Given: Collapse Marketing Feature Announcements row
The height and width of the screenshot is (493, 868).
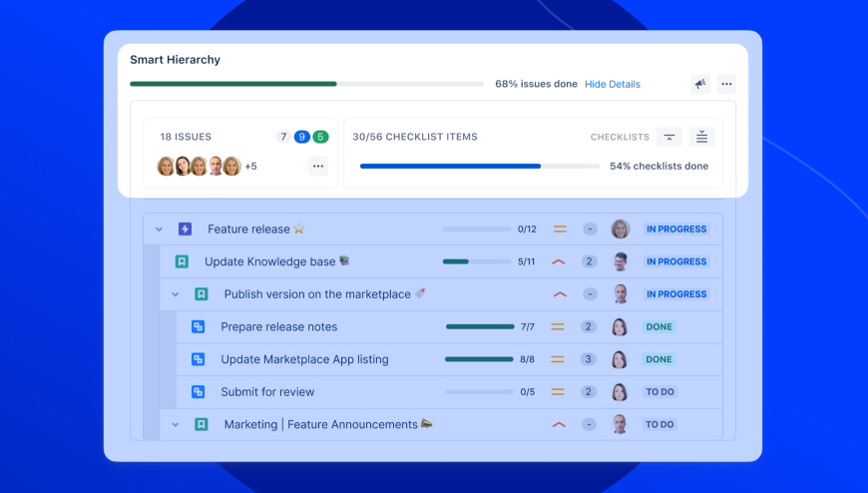Looking at the screenshot, I should [175, 425].
